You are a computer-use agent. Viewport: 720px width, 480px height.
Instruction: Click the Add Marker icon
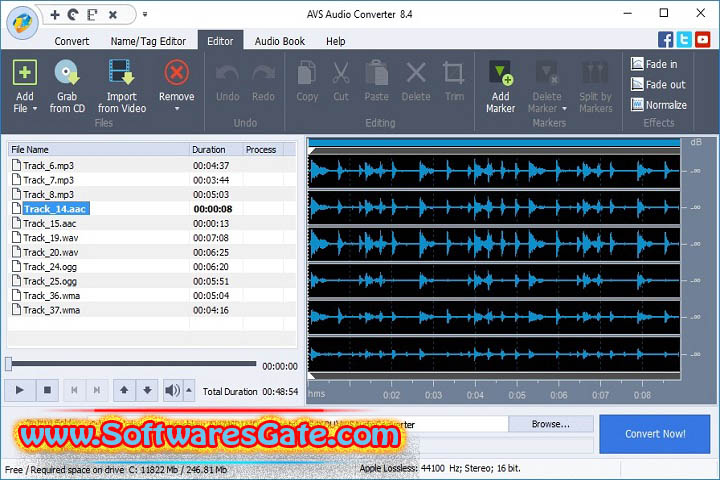coord(501,73)
